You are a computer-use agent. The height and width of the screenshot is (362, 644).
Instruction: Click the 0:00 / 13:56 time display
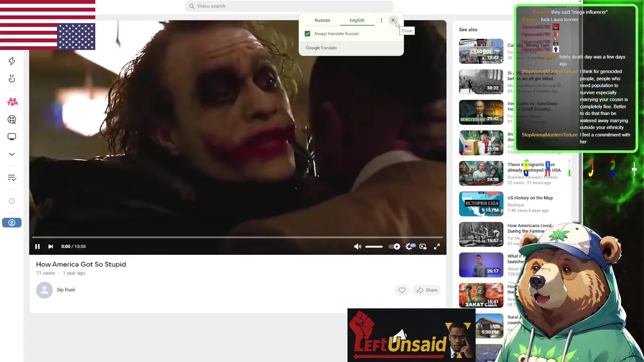[x=73, y=246]
